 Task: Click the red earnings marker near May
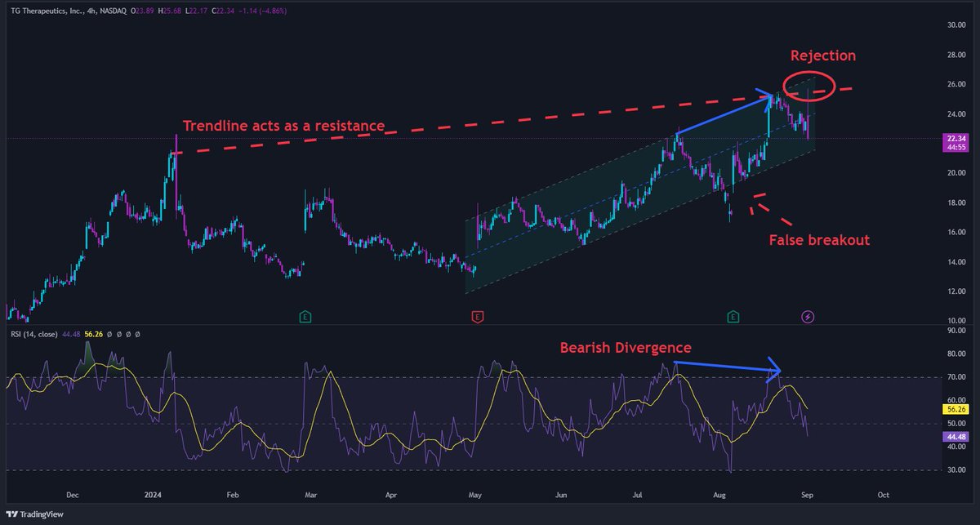477,316
